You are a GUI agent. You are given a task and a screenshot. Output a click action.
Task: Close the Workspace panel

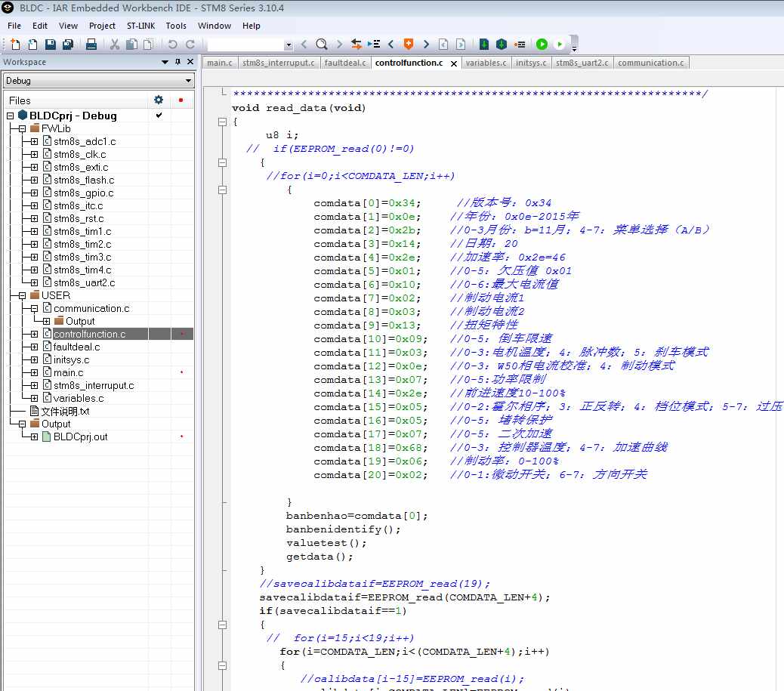point(190,61)
